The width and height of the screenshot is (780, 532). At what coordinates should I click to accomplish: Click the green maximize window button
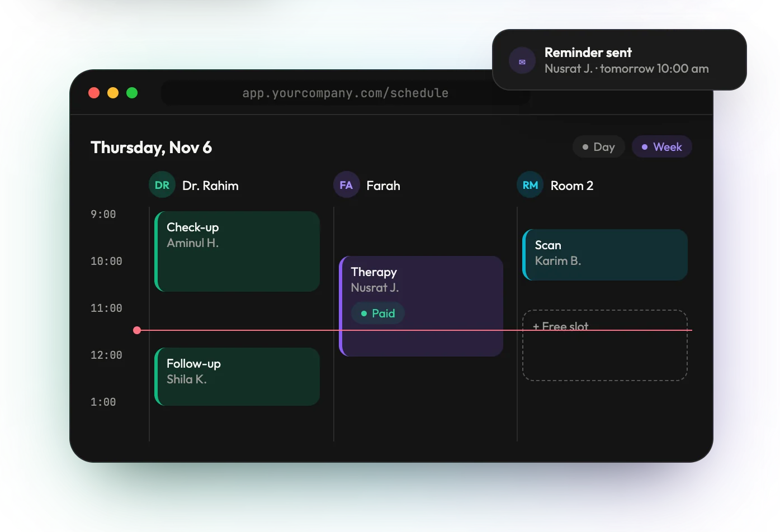132,93
